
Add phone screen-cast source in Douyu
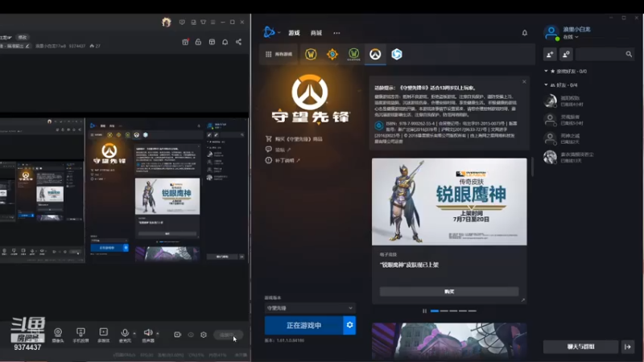(80, 335)
